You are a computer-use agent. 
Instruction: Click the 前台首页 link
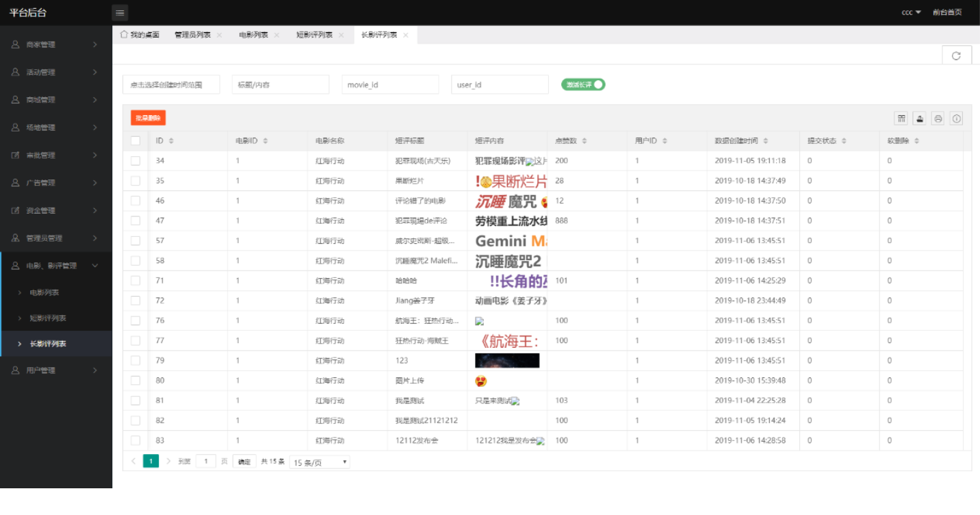tap(947, 12)
